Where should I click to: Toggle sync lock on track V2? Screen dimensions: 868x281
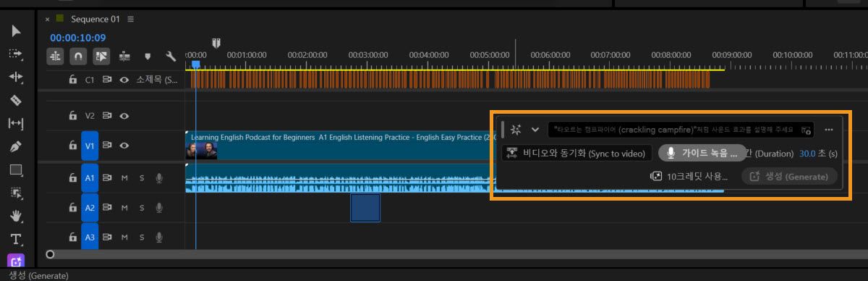pyautogui.click(x=107, y=115)
